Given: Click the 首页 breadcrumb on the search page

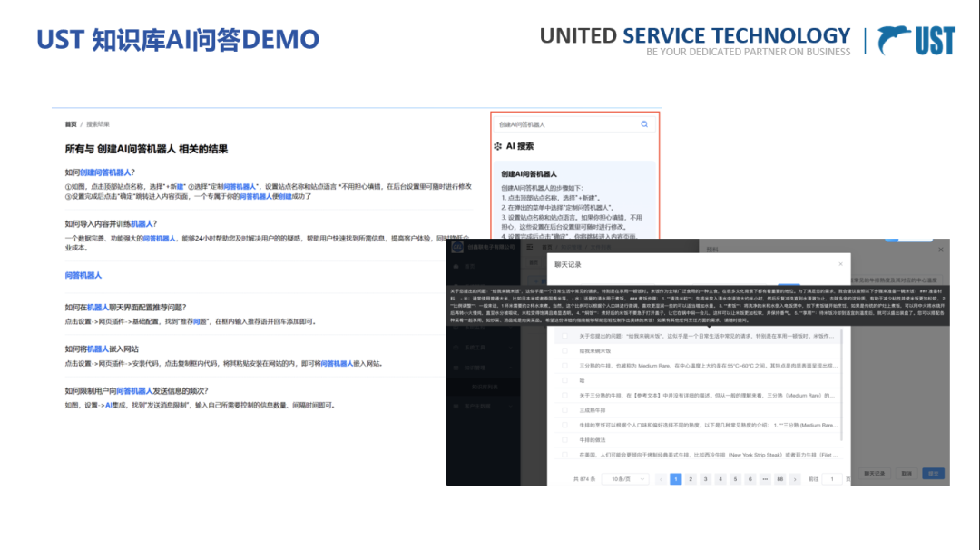Looking at the screenshot, I should click(x=71, y=124).
